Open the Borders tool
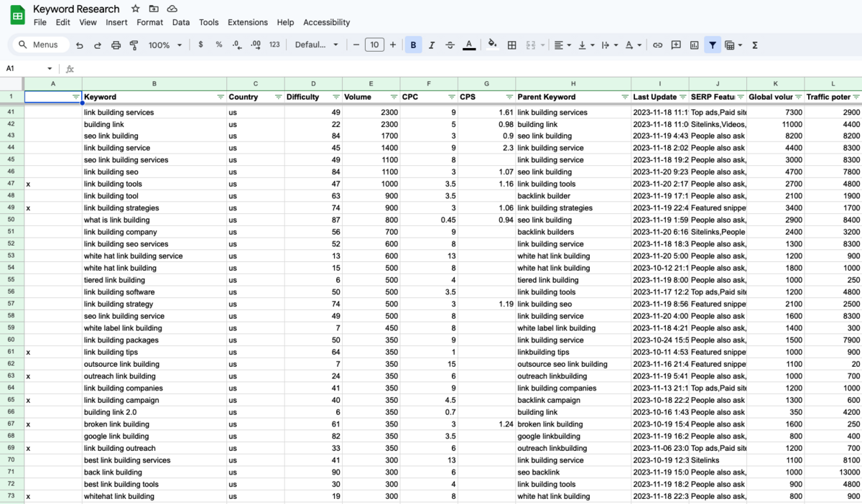The height and width of the screenshot is (504, 862). pyautogui.click(x=511, y=45)
